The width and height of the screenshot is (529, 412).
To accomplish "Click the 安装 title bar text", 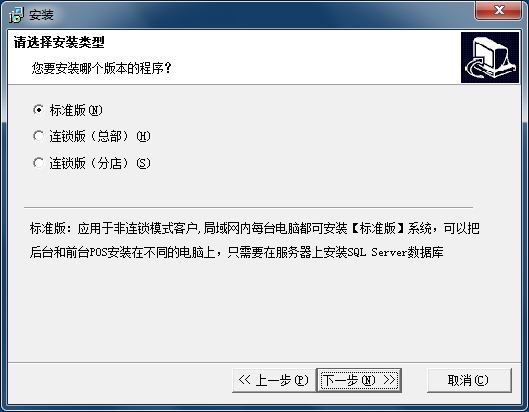I will (x=41, y=15).
